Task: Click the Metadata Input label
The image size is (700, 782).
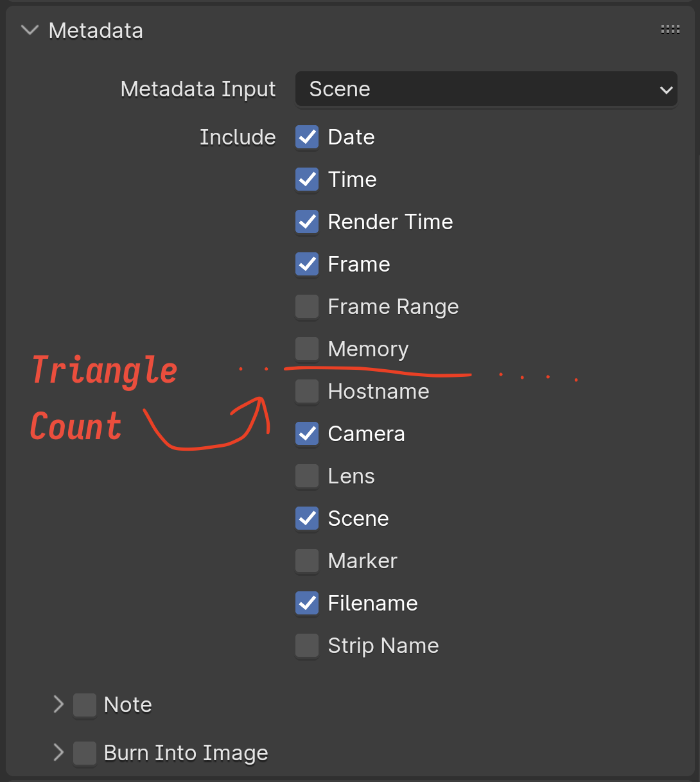Action: tap(198, 89)
